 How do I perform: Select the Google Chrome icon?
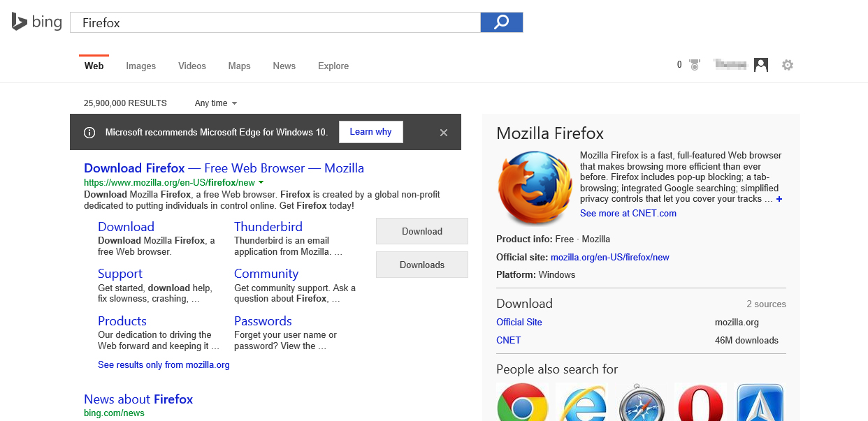coord(523,402)
